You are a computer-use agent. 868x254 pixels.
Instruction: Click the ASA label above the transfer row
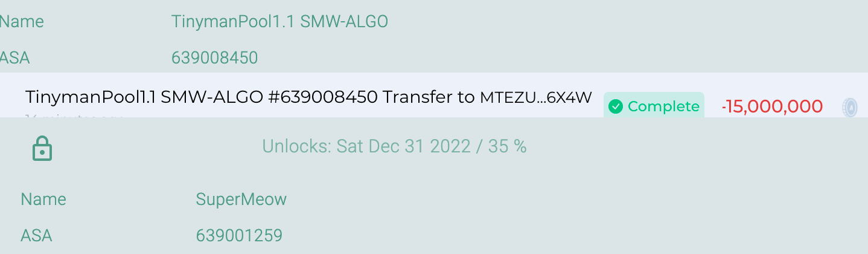[x=14, y=58]
